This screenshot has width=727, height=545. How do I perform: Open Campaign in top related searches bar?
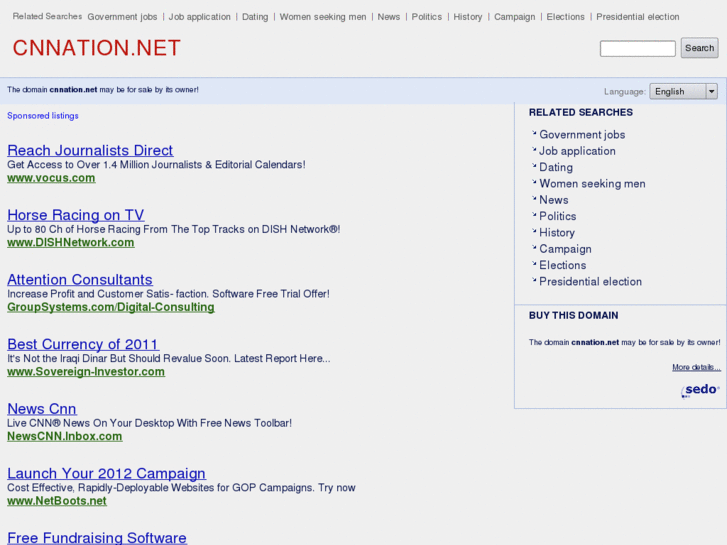click(x=514, y=17)
